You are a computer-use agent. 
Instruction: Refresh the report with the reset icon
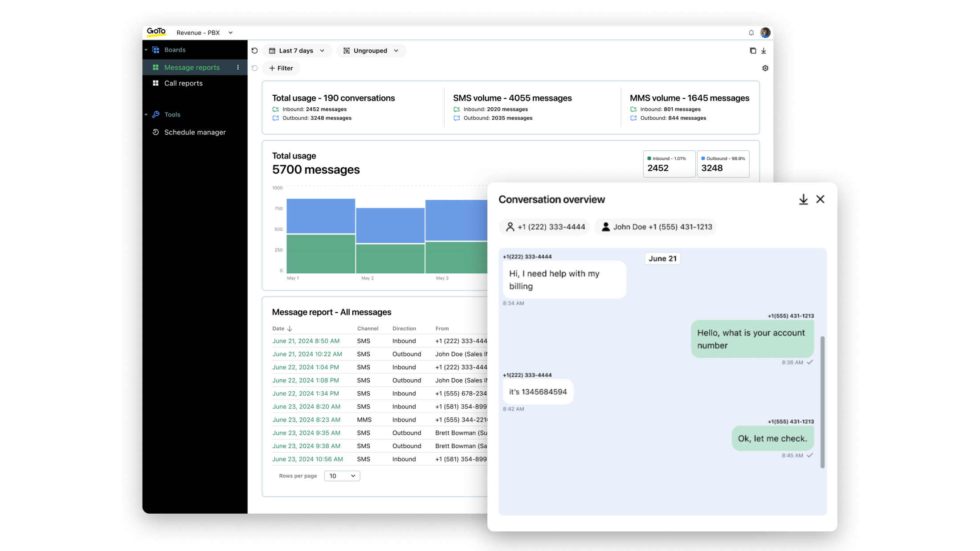(254, 50)
